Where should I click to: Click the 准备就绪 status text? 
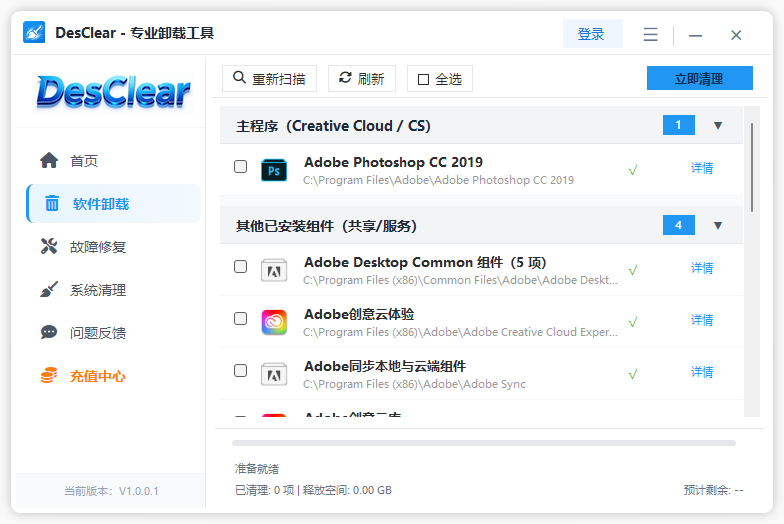coord(257,469)
